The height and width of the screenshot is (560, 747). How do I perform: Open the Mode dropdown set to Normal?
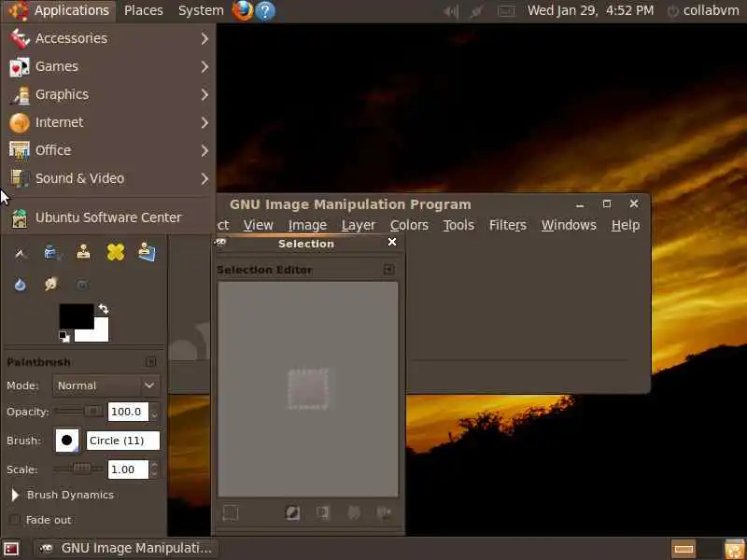click(x=106, y=385)
